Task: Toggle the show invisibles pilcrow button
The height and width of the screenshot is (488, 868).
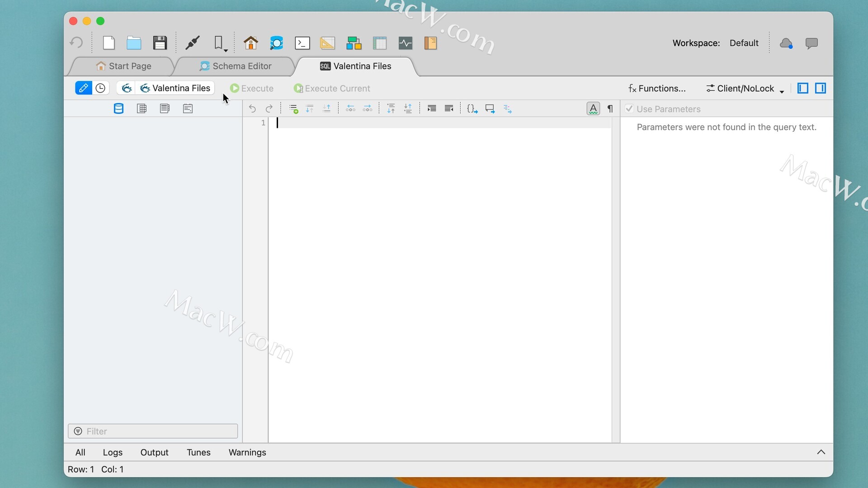Action: click(x=610, y=108)
